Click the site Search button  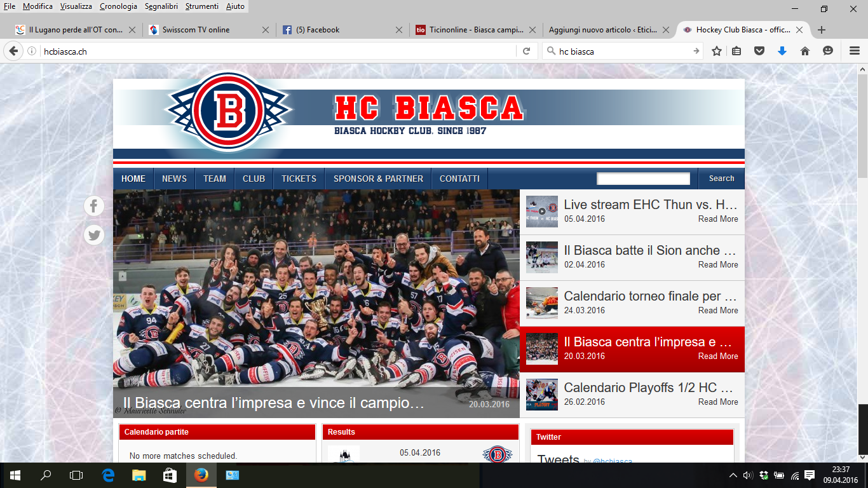721,179
